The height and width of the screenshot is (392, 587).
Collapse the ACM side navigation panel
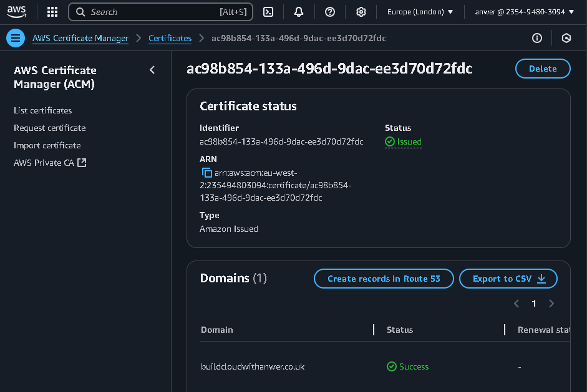coord(152,70)
